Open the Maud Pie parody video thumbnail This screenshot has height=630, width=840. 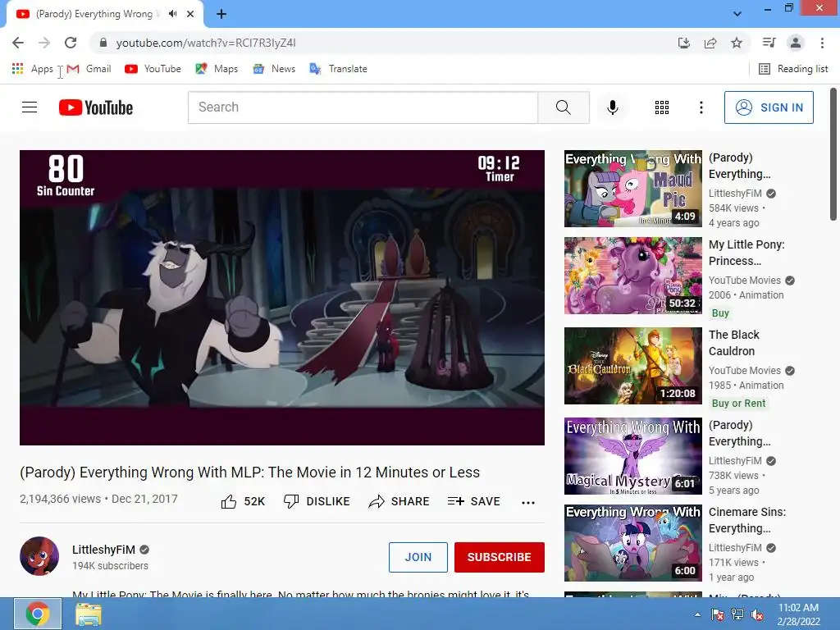(632, 189)
